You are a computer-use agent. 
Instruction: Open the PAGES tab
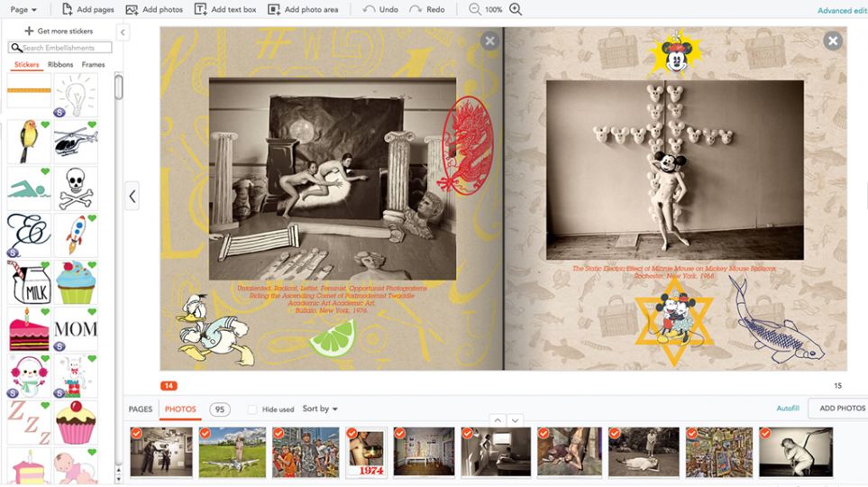click(x=141, y=409)
